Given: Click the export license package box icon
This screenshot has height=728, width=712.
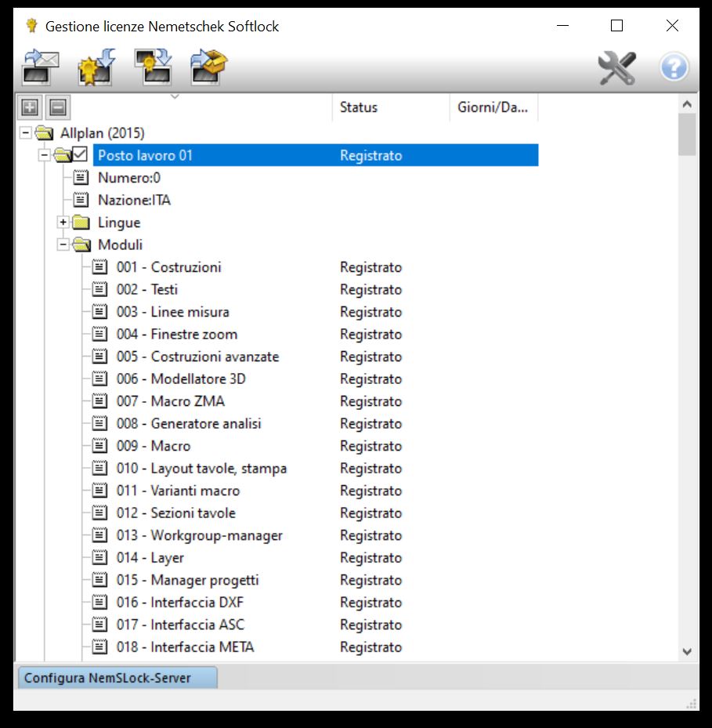Looking at the screenshot, I should pyautogui.click(x=208, y=67).
